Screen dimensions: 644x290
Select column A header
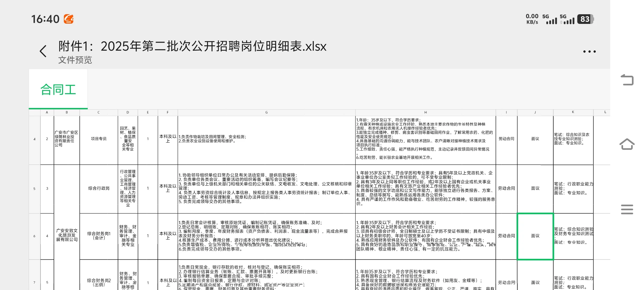pyautogui.click(x=47, y=113)
